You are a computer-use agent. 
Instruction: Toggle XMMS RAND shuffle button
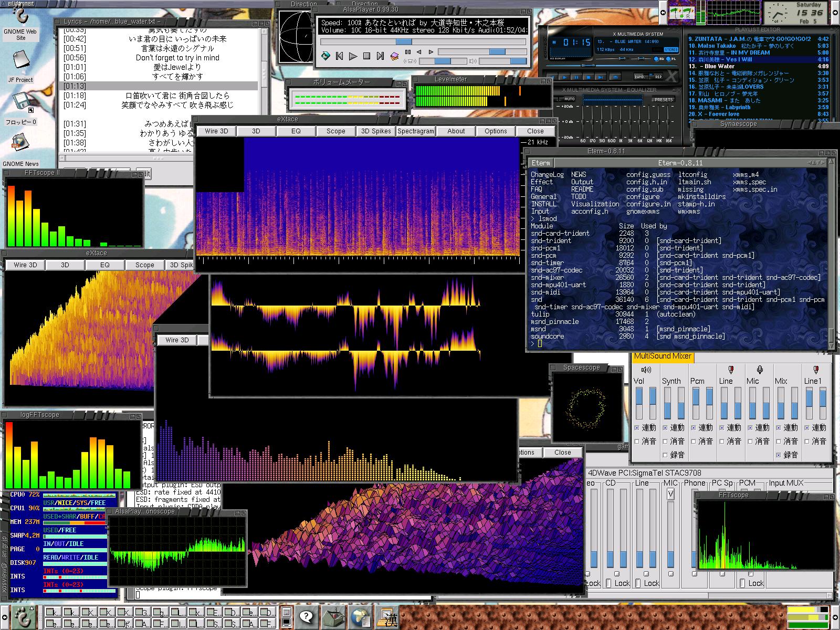pos(641,77)
